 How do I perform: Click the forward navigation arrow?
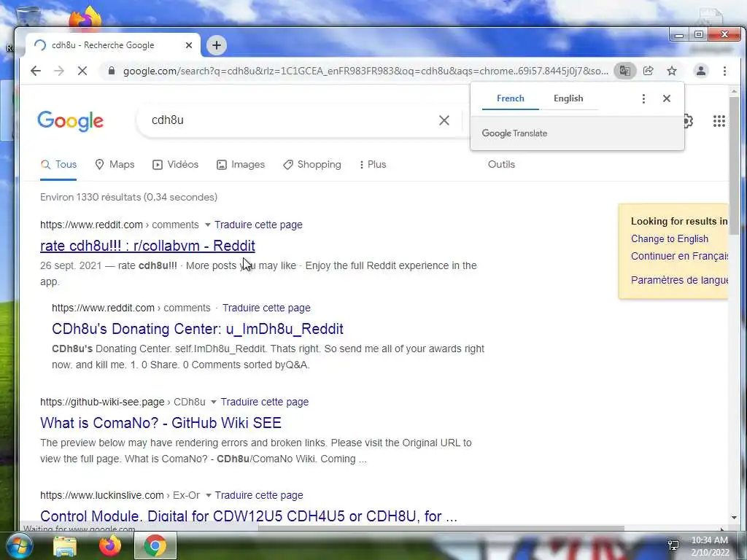point(59,71)
